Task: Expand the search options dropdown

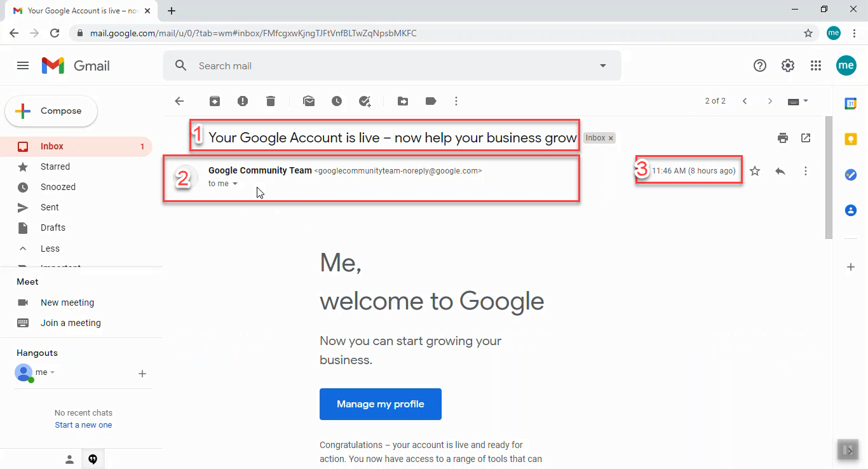Action: [602, 65]
